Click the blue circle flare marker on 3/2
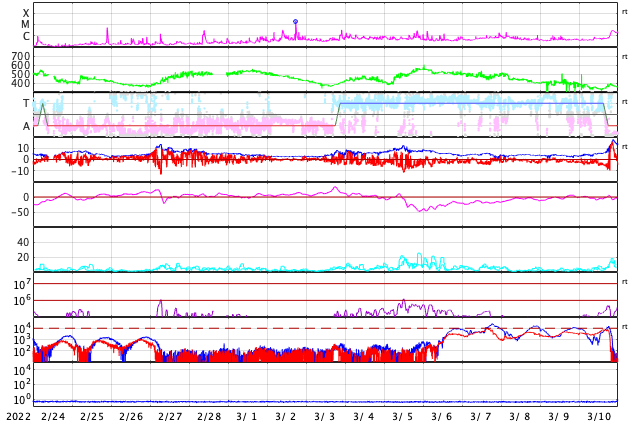 point(295,21)
